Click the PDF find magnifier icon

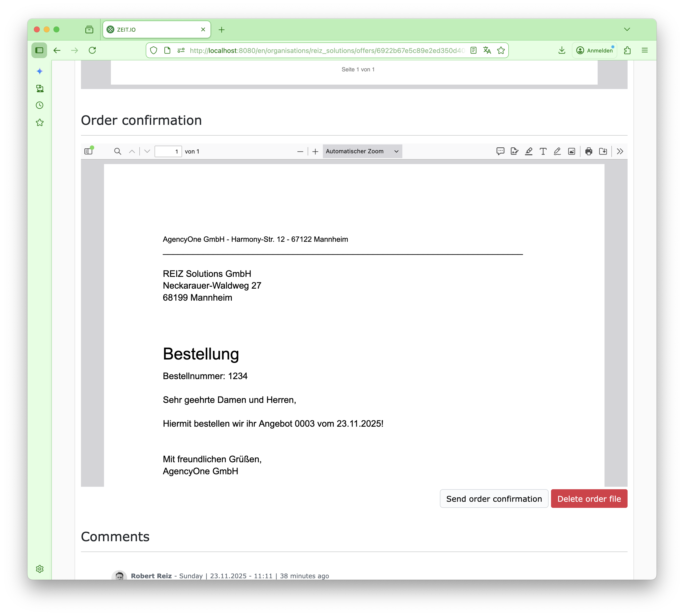pyautogui.click(x=118, y=151)
